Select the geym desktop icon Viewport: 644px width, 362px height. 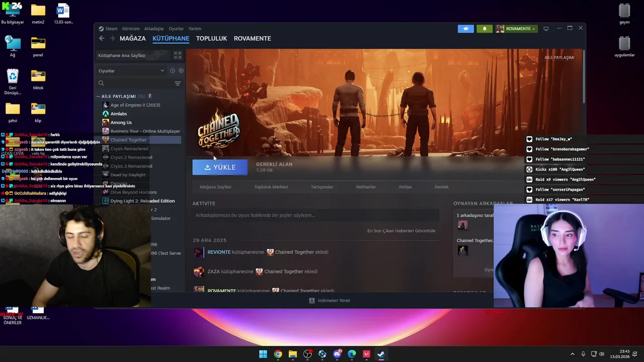(x=624, y=14)
